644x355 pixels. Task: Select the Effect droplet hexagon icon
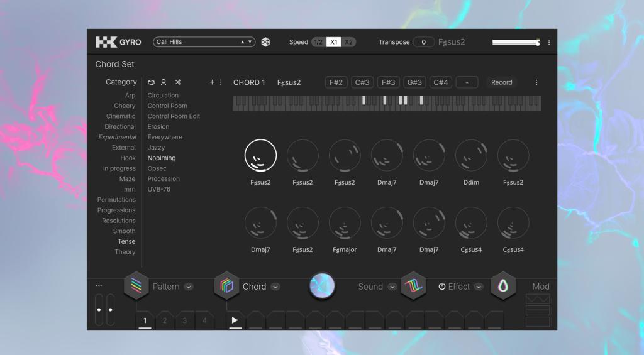[503, 287]
